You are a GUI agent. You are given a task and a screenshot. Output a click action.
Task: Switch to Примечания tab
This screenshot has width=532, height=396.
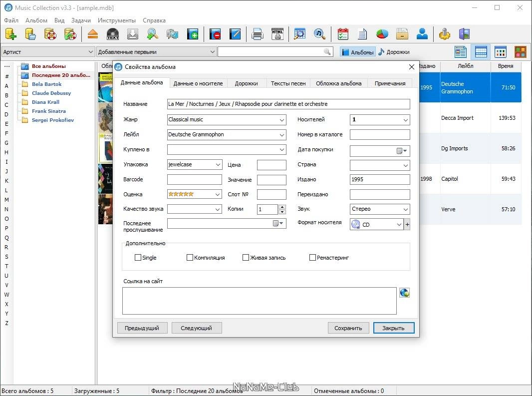point(390,83)
